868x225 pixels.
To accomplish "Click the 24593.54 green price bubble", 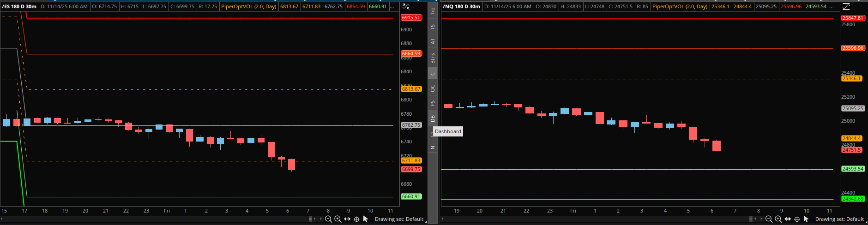I will [853, 169].
